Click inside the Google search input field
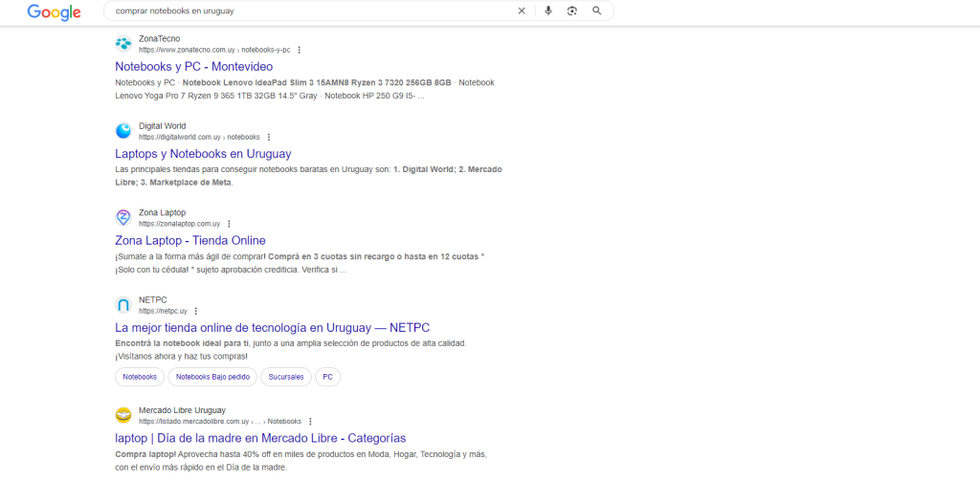 [x=306, y=11]
